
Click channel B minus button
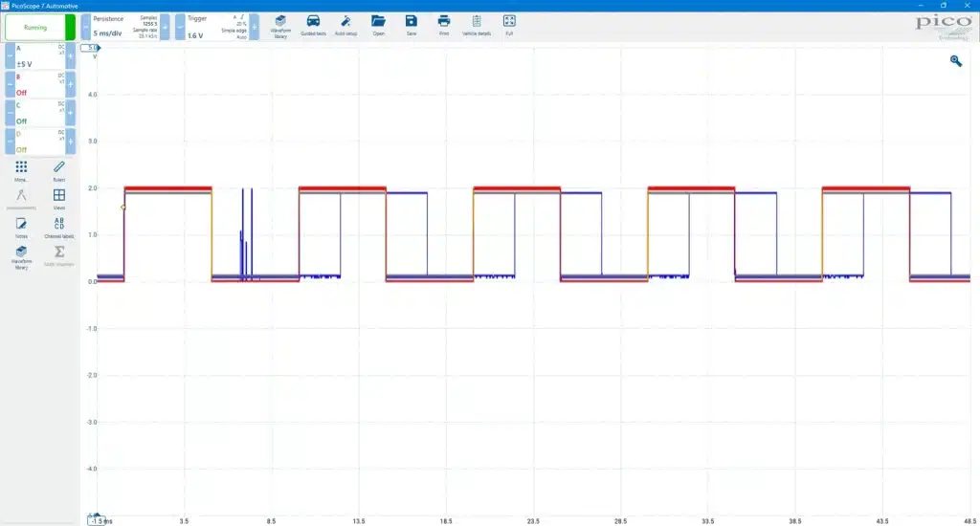[10, 84]
